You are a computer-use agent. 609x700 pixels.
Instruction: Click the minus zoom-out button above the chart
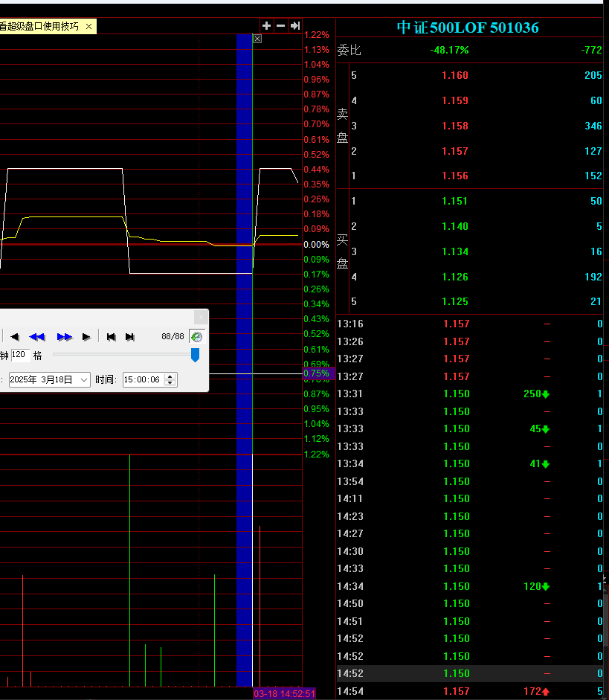(281, 26)
